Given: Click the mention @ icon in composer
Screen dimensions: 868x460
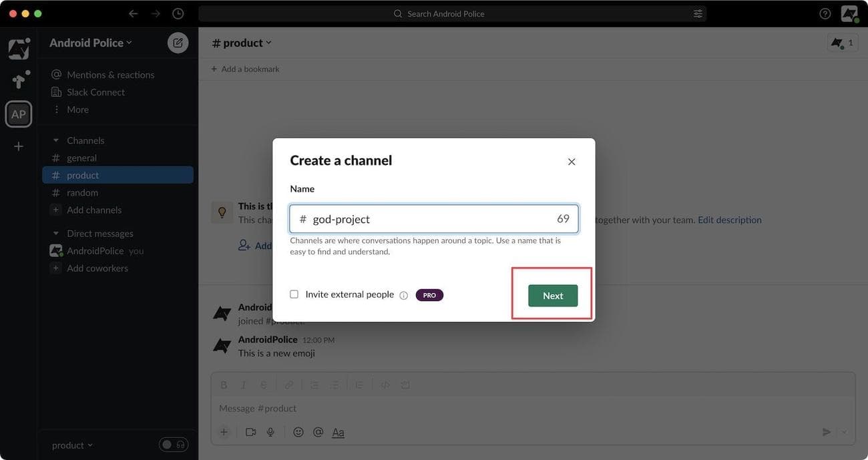Looking at the screenshot, I should [318, 432].
